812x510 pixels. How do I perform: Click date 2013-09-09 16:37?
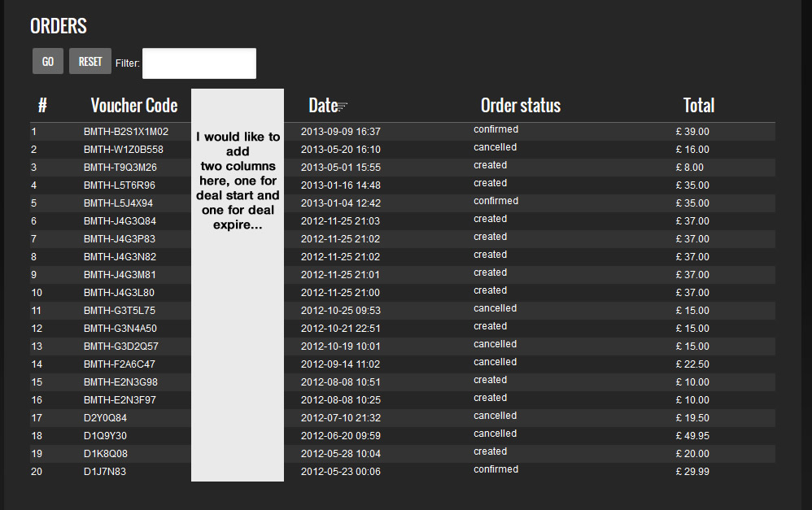click(x=341, y=132)
